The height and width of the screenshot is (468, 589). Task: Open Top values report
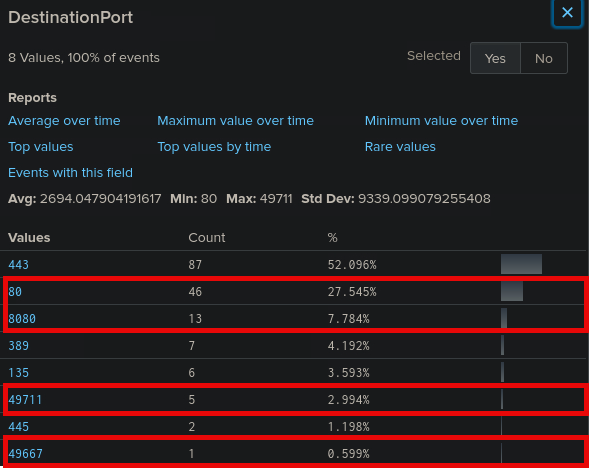(x=41, y=147)
